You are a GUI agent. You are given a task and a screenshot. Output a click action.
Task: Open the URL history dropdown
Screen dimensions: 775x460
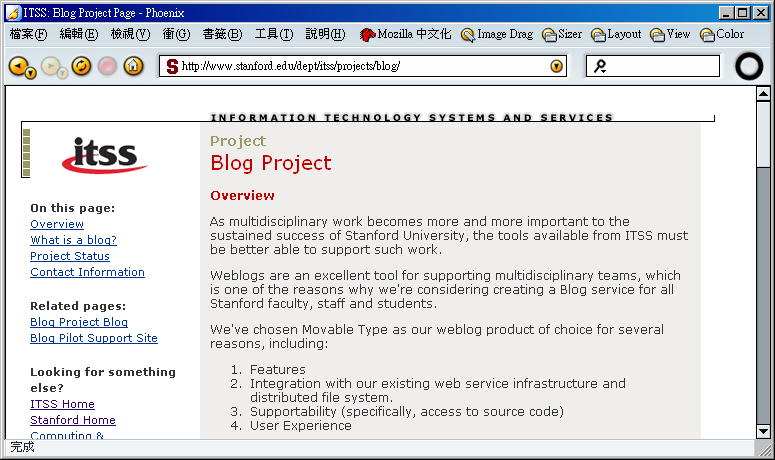tap(557, 66)
